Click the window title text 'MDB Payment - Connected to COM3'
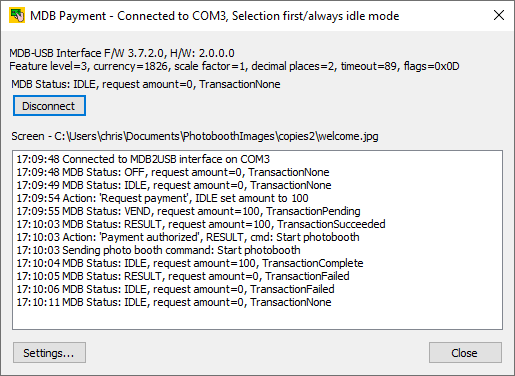 (128, 16)
